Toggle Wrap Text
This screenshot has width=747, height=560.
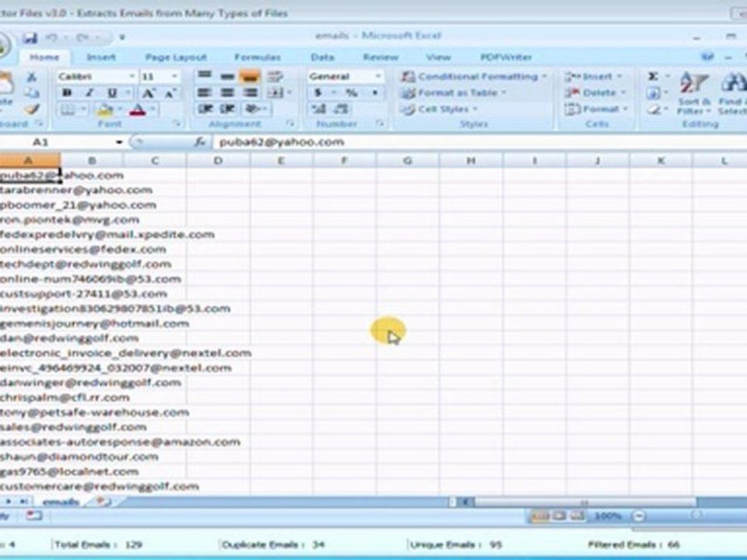(275, 75)
